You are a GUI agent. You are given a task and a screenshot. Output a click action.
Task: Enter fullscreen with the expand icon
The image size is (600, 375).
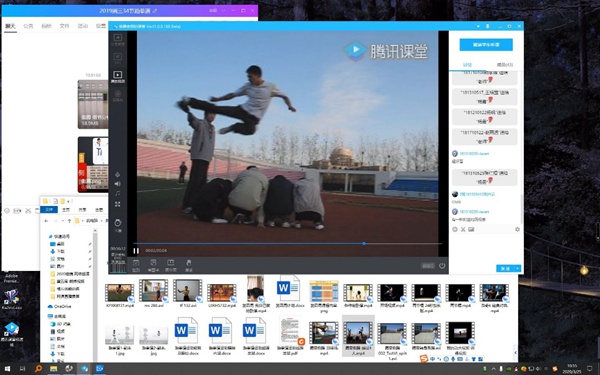point(117,204)
